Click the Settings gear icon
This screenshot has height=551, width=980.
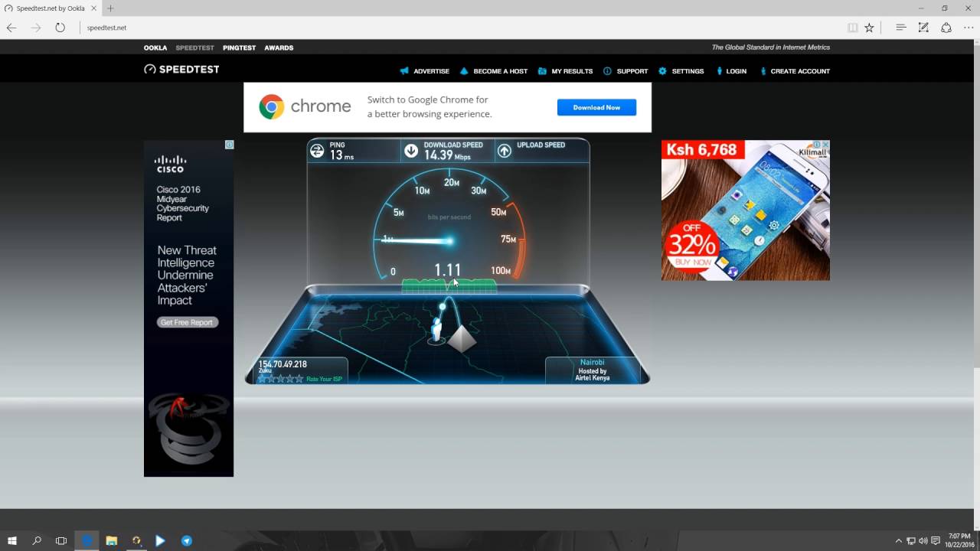point(662,71)
